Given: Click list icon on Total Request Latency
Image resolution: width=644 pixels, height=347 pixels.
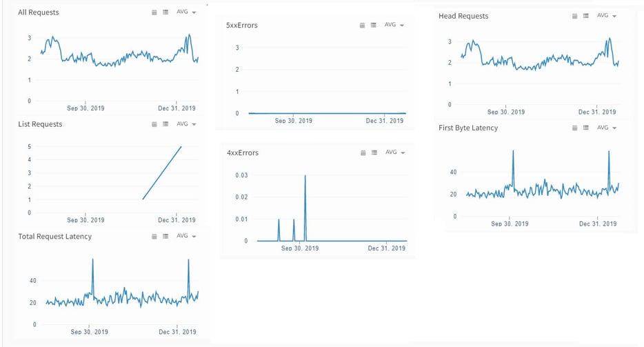Looking at the screenshot, I should 165,236.
